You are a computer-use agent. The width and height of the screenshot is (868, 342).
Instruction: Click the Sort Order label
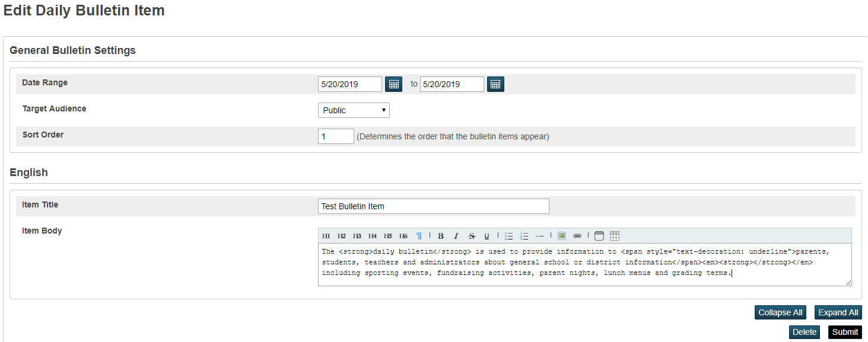pos(43,135)
